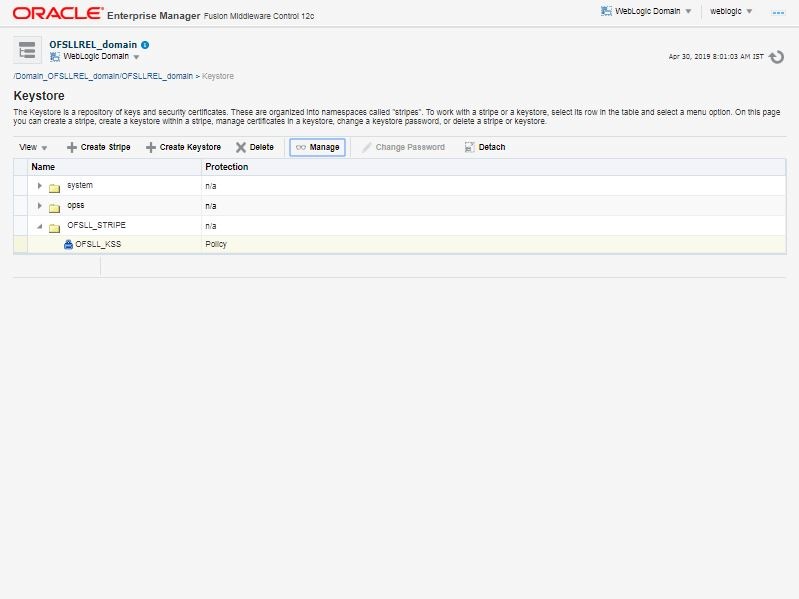Select the opss row name
The image size is (799, 599).
[76, 206]
